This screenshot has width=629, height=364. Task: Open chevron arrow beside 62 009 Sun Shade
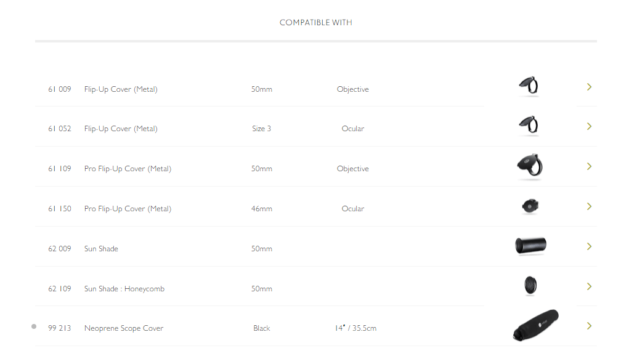(x=589, y=246)
